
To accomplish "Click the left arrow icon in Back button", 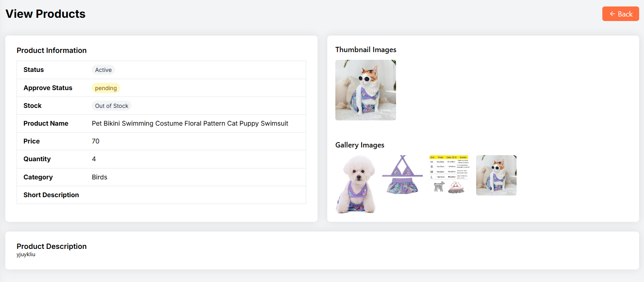I will [612, 14].
